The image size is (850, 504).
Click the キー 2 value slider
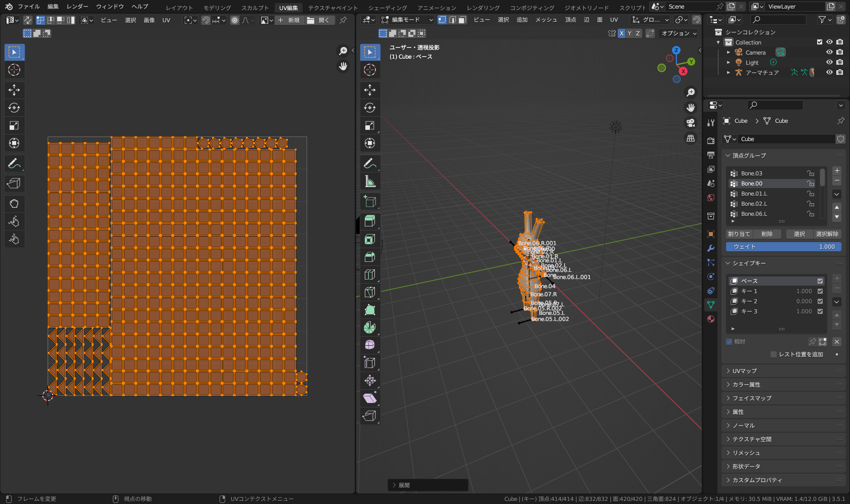(x=803, y=301)
